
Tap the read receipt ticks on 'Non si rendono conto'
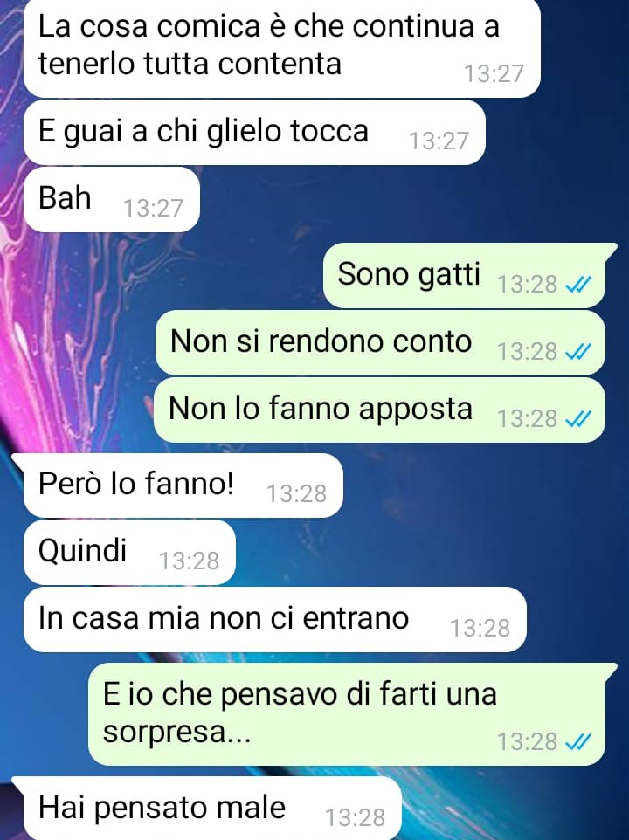pos(578,351)
